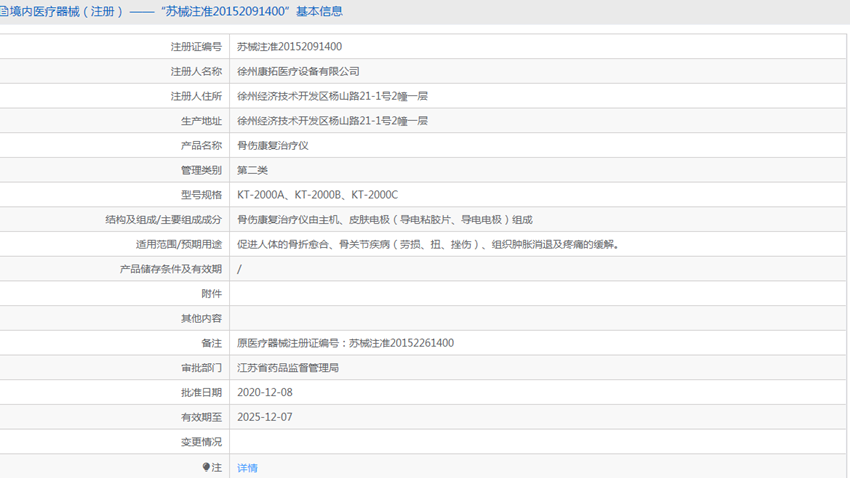850x478 pixels.
Task: Click the 注册证编号 label
Action: click(196, 47)
